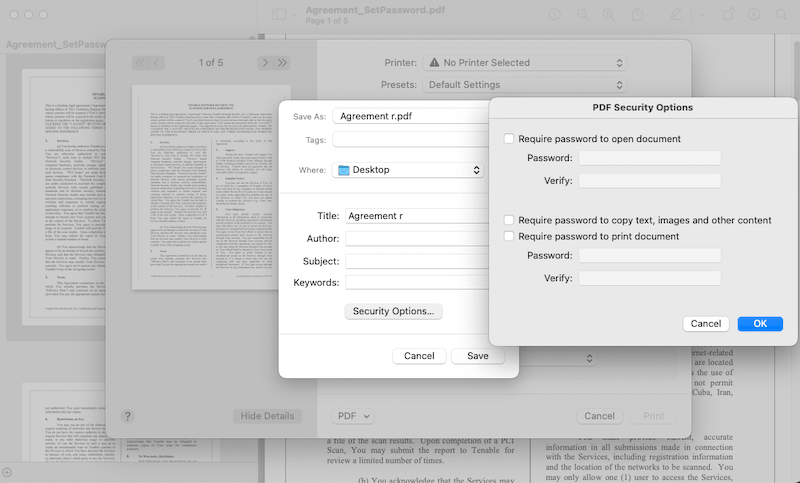800x483 pixels.
Task: Cancel the print dialog
Action: [599, 416]
